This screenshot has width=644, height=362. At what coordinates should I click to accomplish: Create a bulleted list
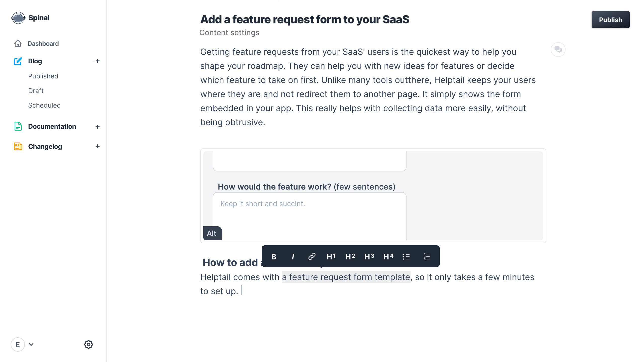coord(407,256)
